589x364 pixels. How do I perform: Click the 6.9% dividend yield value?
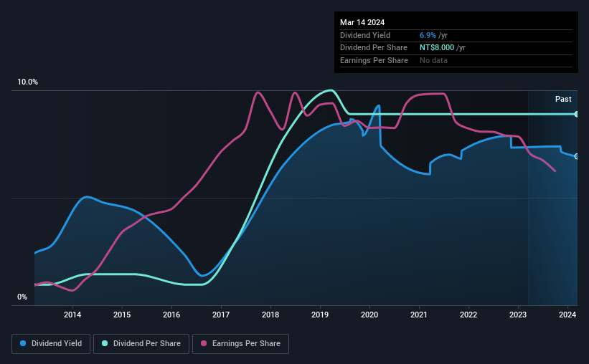click(x=428, y=35)
